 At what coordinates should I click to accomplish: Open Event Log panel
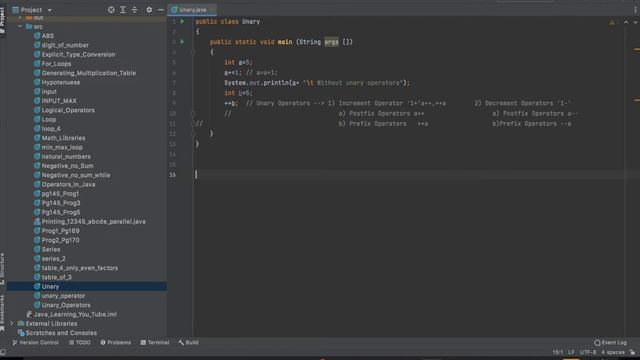[x=610, y=342]
